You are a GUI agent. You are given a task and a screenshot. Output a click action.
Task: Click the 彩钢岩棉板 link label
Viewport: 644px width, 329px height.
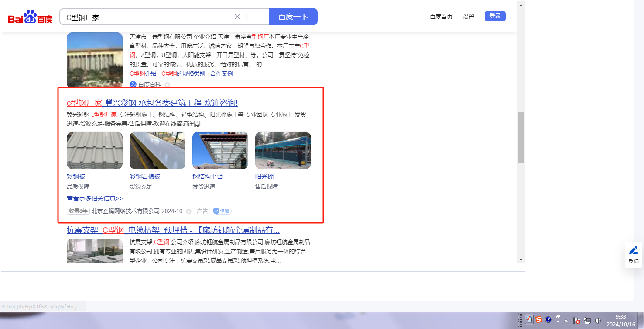(x=145, y=177)
